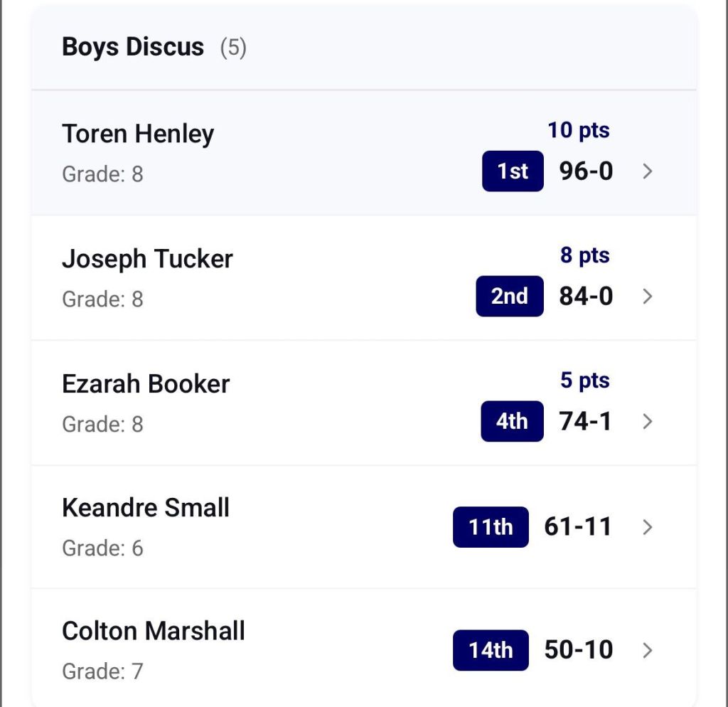Screen dimensions: 728x707
Task: Select the 84-0 discus mark
Action: (586, 296)
